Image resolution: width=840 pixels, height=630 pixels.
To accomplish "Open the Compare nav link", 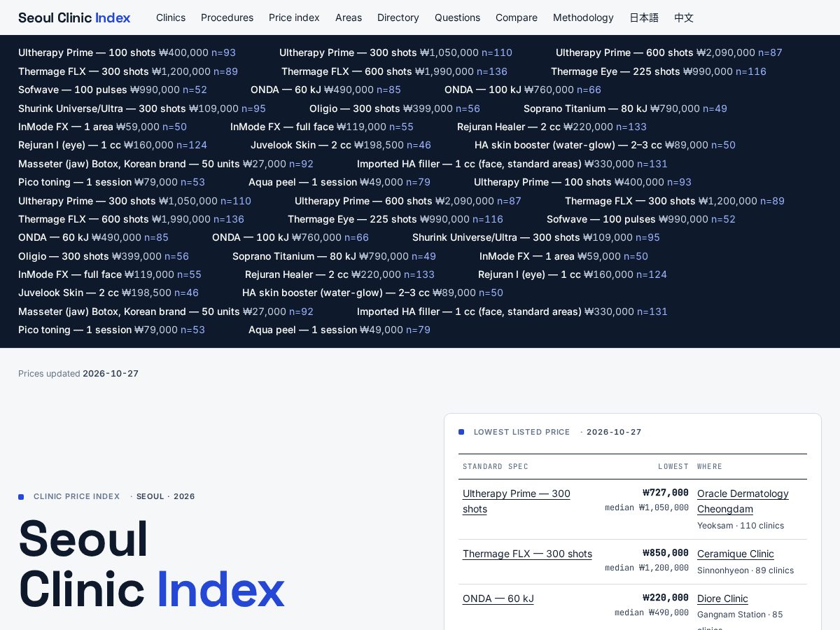I will (x=517, y=17).
